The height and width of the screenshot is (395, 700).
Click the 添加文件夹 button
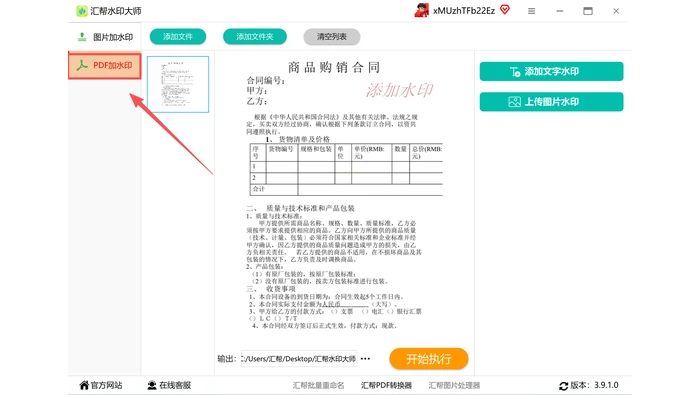click(x=255, y=37)
